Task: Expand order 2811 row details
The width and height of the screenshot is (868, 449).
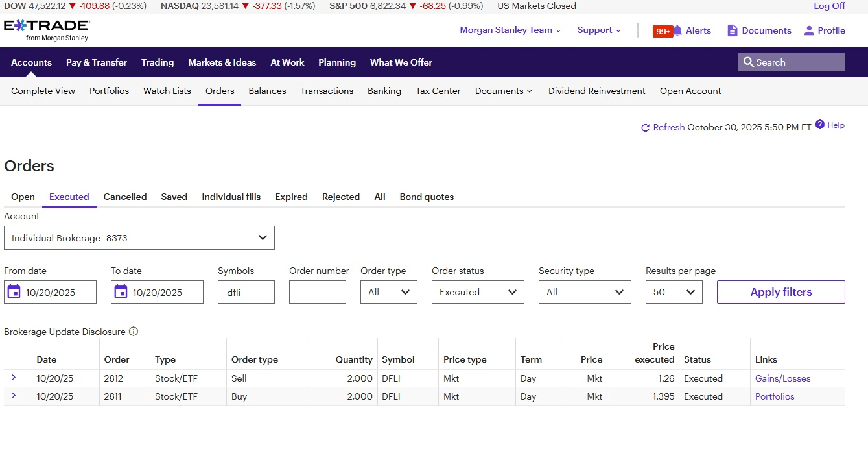Action: 14,396
